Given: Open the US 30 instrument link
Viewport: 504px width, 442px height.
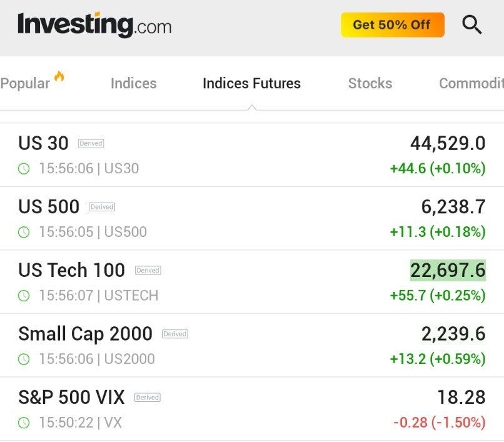Looking at the screenshot, I should (43, 144).
